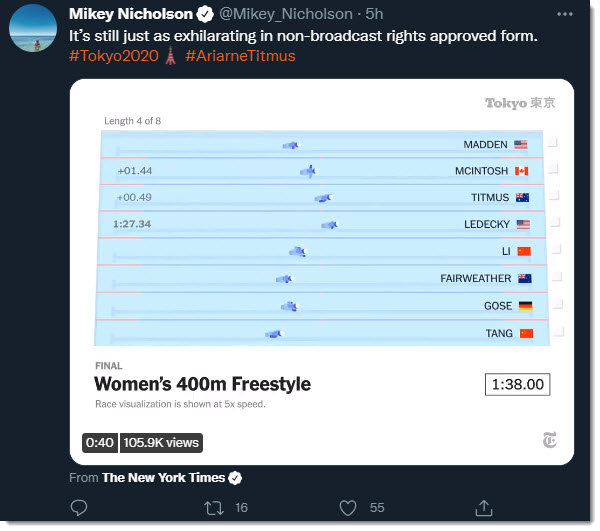Click the verified badge beside Mikey Nicholson
Image resolution: width=600 pixels, height=531 pixels.
click(x=205, y=14)
